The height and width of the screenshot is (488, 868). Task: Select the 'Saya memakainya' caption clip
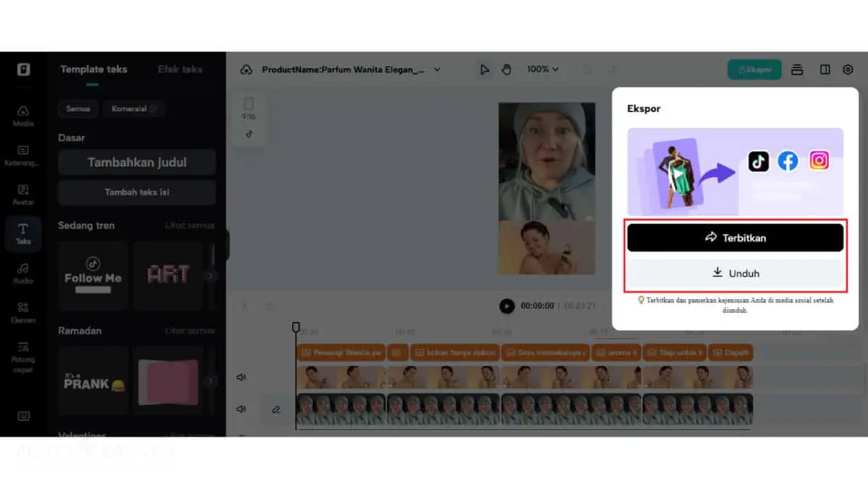(x=545, y=353)
